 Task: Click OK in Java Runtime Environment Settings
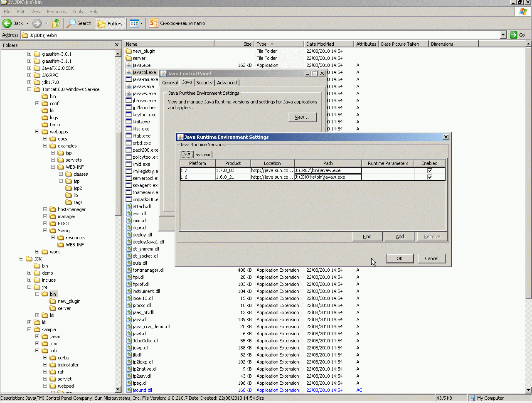click(399, 258)
